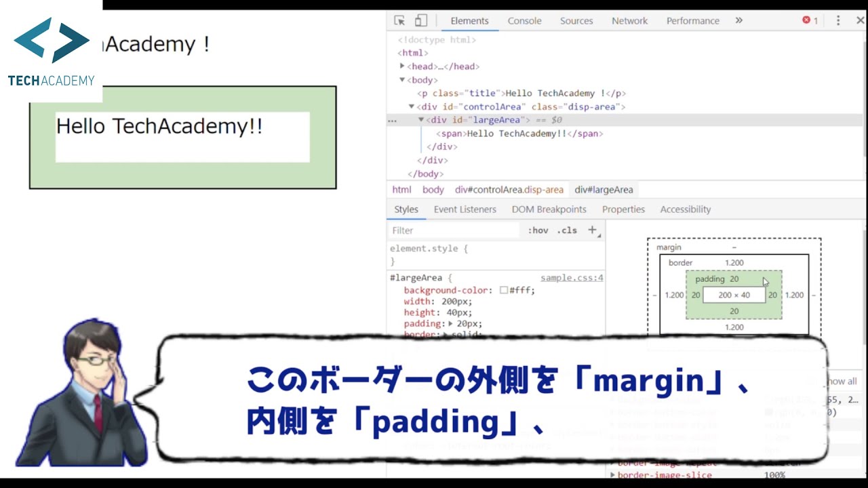The height and width of the screenshot is (488, 868).
Task: Select div#controlArea.disp-area in the breadcrumb
Action: [x=509, y=190]
